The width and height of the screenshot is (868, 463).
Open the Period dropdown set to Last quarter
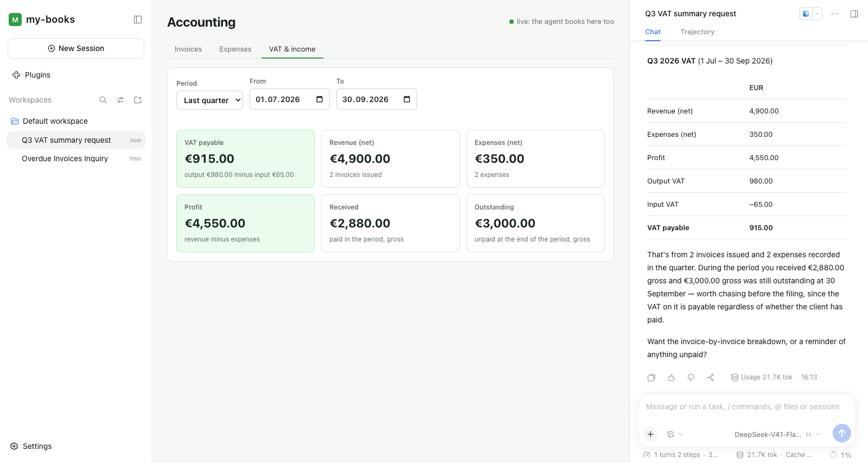(x=209, y=100)
